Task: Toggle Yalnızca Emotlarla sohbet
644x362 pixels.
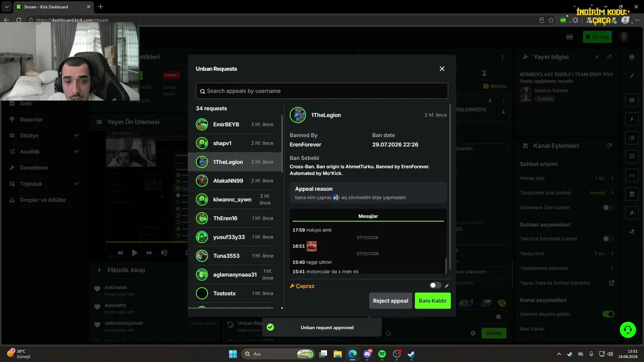Action: (x=608, y=239)
